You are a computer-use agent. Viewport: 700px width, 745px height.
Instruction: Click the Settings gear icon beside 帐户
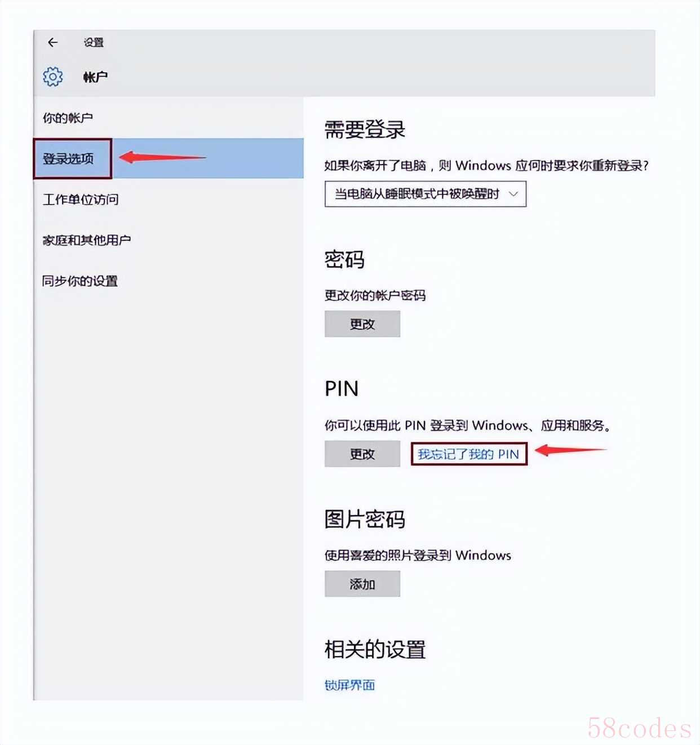click(53, 77)
